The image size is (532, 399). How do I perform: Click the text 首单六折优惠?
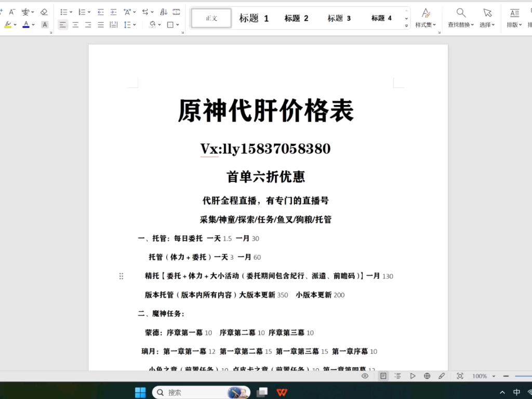click(265, 177)
